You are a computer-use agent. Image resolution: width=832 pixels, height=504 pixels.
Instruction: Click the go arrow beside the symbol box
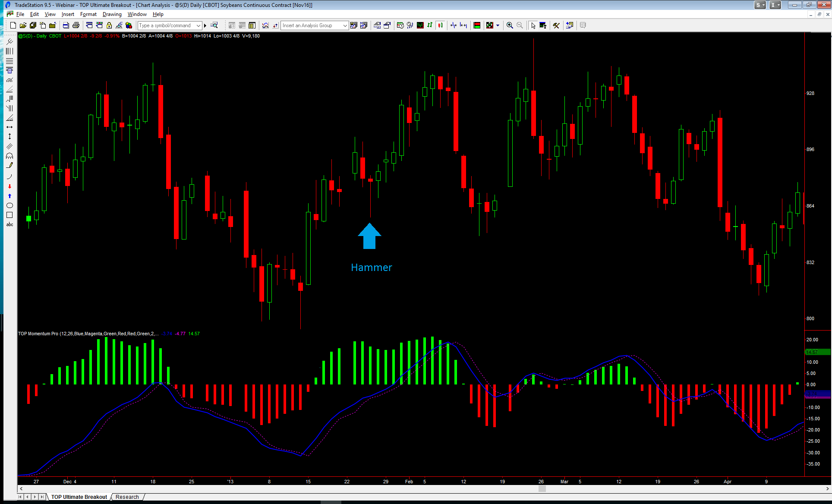205,25
